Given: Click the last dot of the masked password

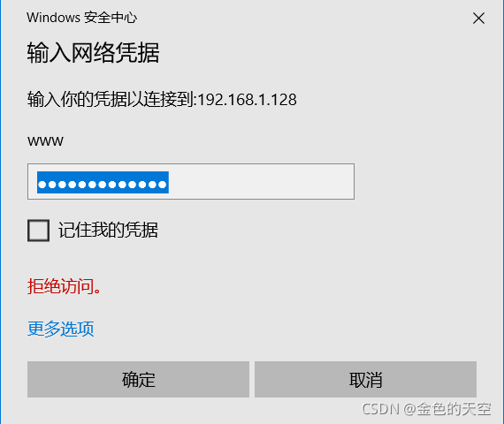Looking at the screenshot, I should (163, 185).
